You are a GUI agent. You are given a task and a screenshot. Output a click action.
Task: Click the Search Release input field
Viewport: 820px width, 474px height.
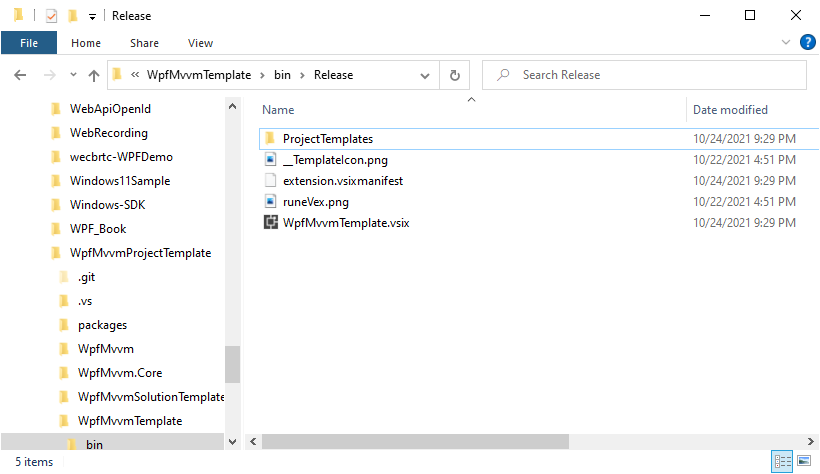pyautogui.click(x=644, y=75)
